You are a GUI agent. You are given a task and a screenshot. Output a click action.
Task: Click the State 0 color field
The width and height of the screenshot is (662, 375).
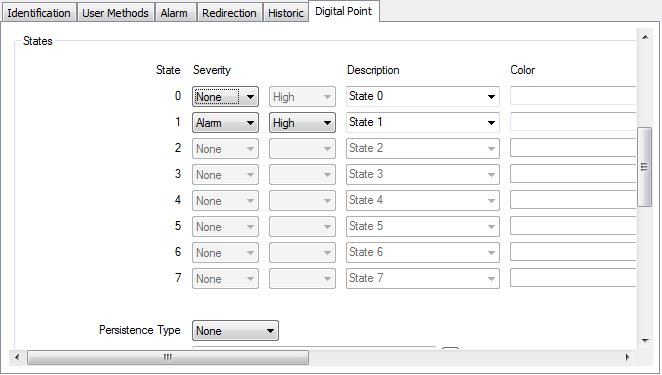[573, 96]
